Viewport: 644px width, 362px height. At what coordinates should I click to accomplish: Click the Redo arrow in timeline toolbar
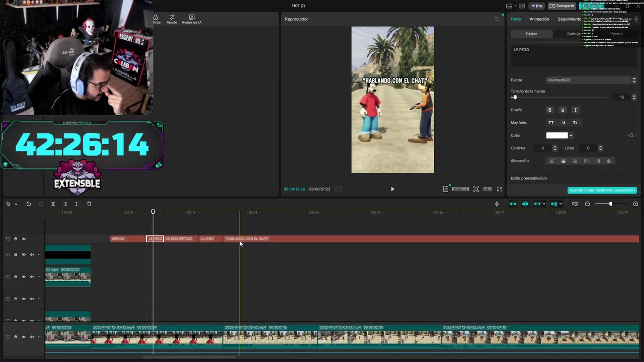click(x=41, y=204)
